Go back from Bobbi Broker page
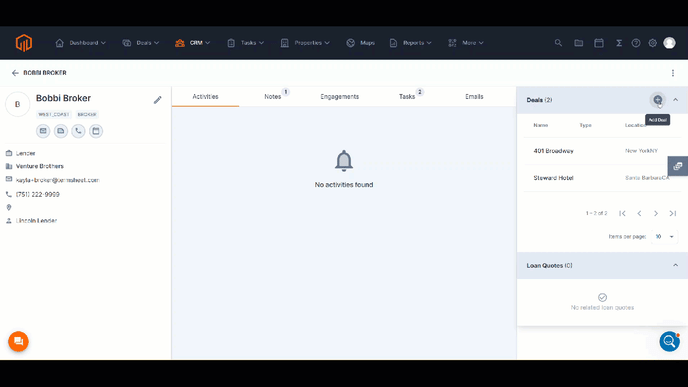This screenshot has height=387, width=688. coord(15,73)
